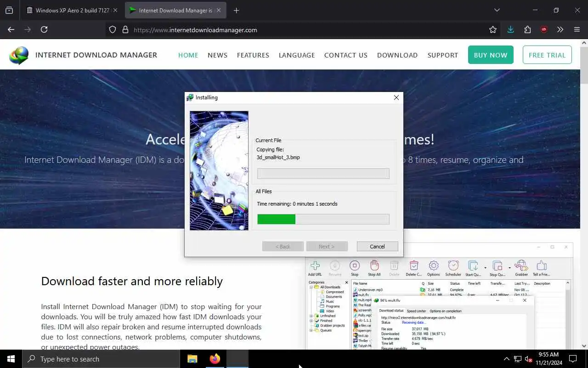Click the Type here to search box

point(101,359)
